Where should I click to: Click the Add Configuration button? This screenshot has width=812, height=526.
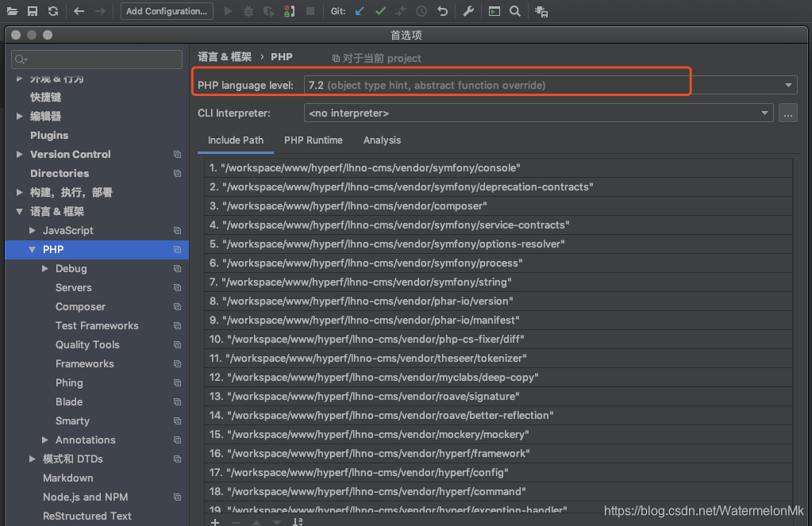click(167, 11)
